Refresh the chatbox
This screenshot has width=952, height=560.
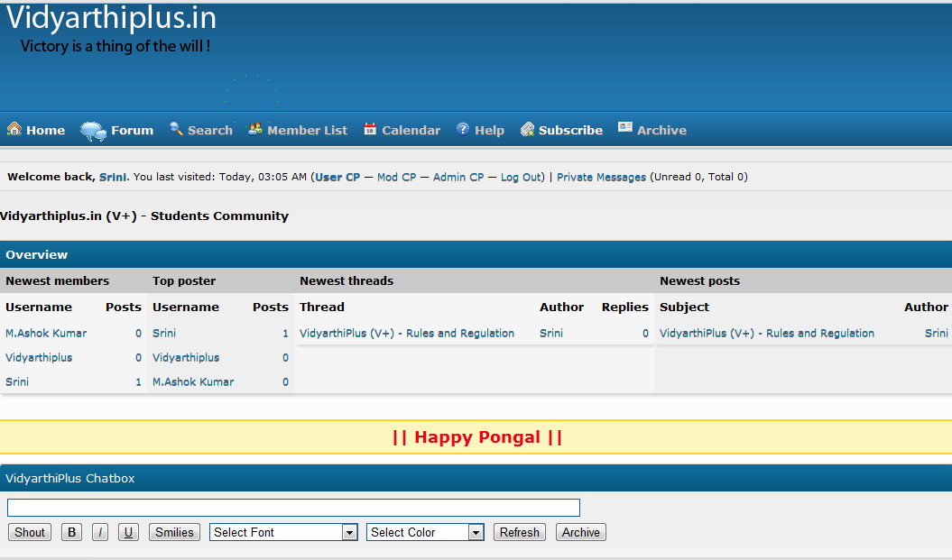click(519, 532)
